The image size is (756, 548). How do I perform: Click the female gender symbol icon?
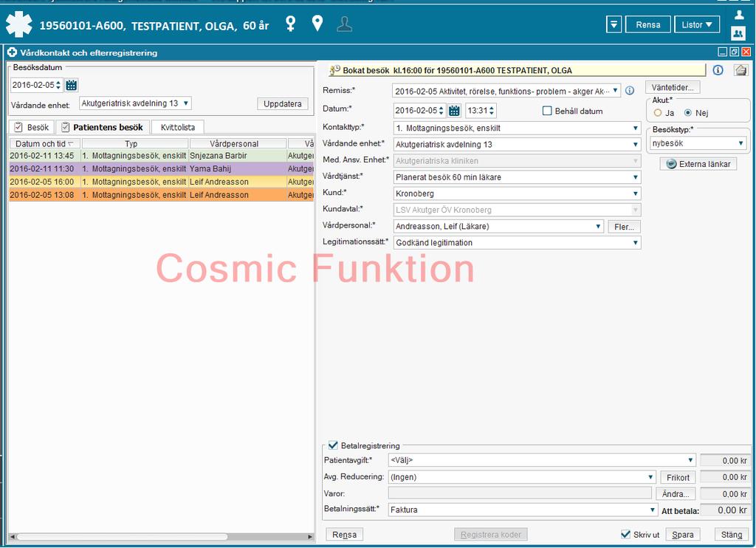291,23
